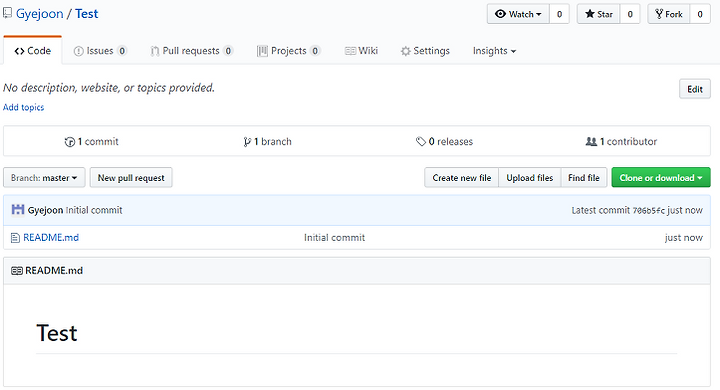Open the Watch dropdown button
720x390 pixels.
click(x=518, y=14)
